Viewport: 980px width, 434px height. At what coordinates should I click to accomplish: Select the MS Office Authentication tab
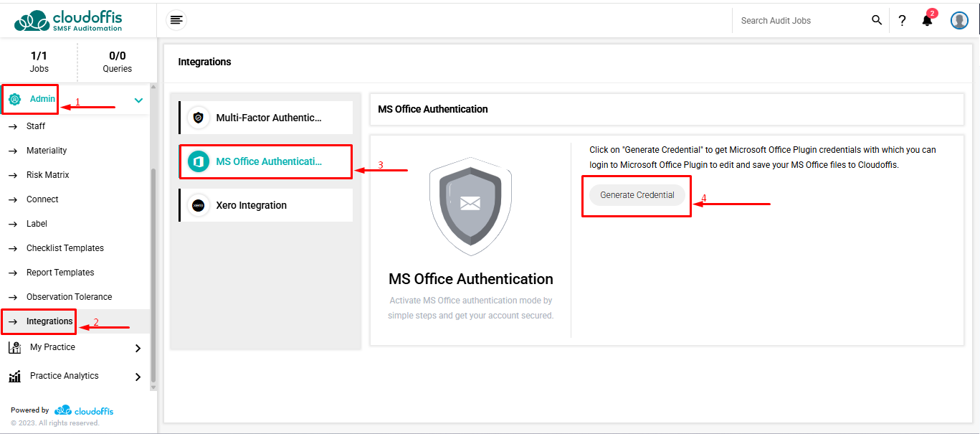(266, 161)
